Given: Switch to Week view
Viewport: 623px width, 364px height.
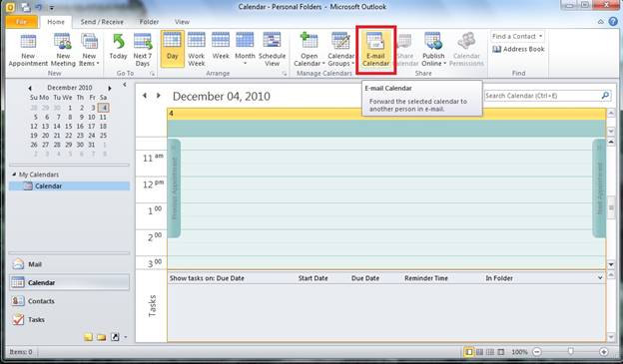Looking at the screenshot, I should [x=221, y=47].
